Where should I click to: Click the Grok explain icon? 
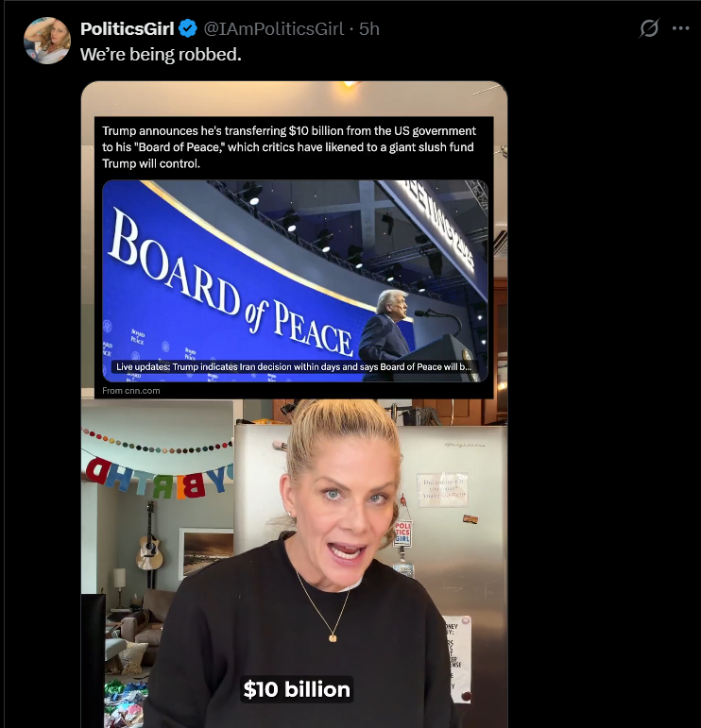click(x=648, y=28)
